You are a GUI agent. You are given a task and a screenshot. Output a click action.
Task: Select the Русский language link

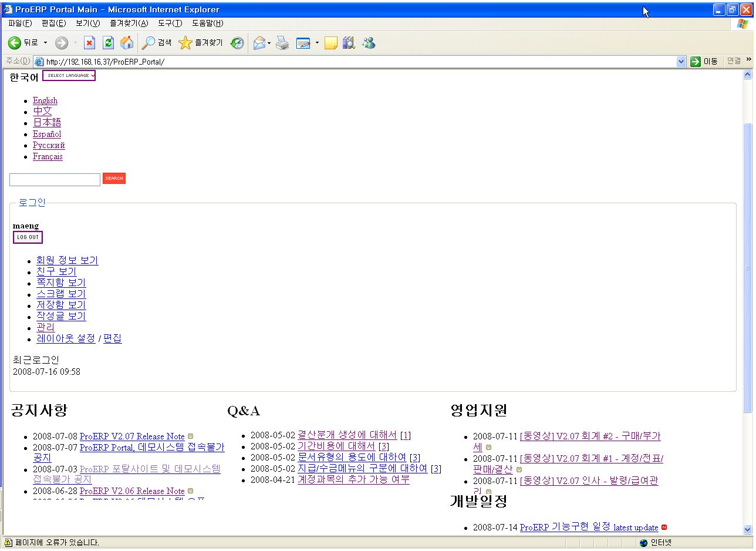[x=49, y=145]
